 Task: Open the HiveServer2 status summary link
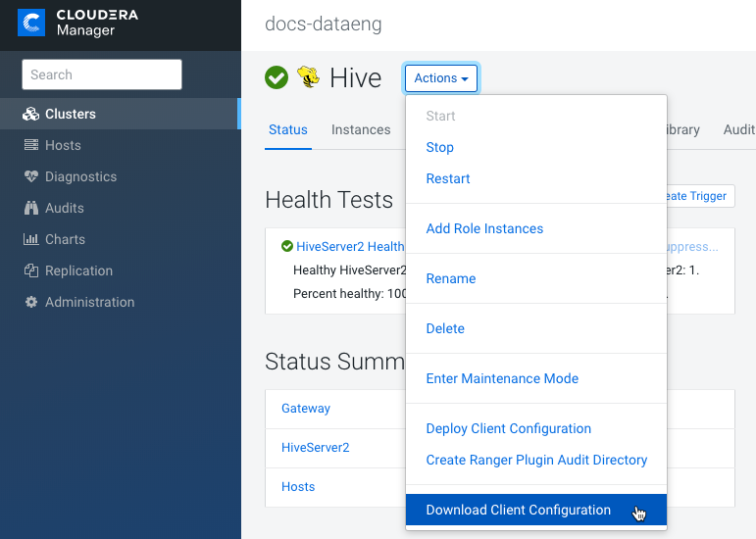point(315,447)
